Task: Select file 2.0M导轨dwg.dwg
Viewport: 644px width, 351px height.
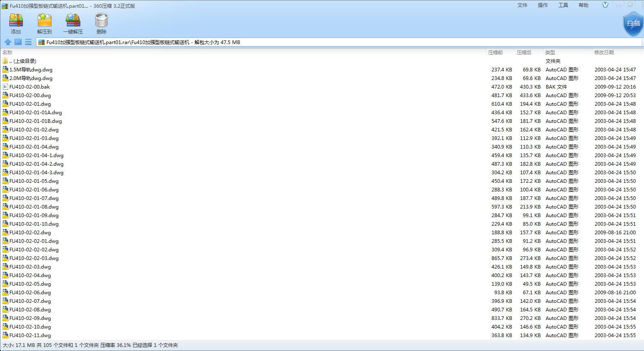Action: coord(31,78)
